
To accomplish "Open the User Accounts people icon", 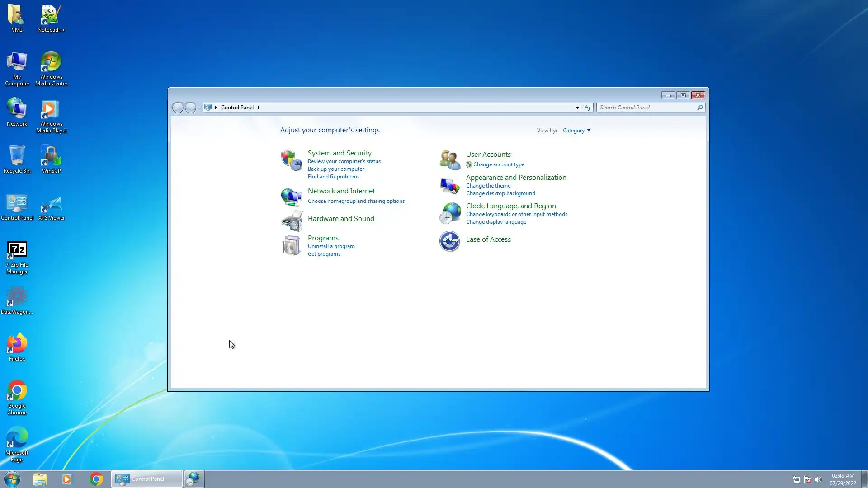I will click(x=450, y=160).
